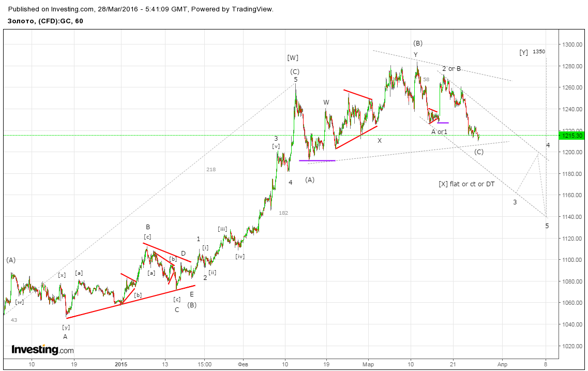Click the '[W]' wave annotation
Image resolution: width=588 pixels, height=371 pixels.
tap(293, 58)
